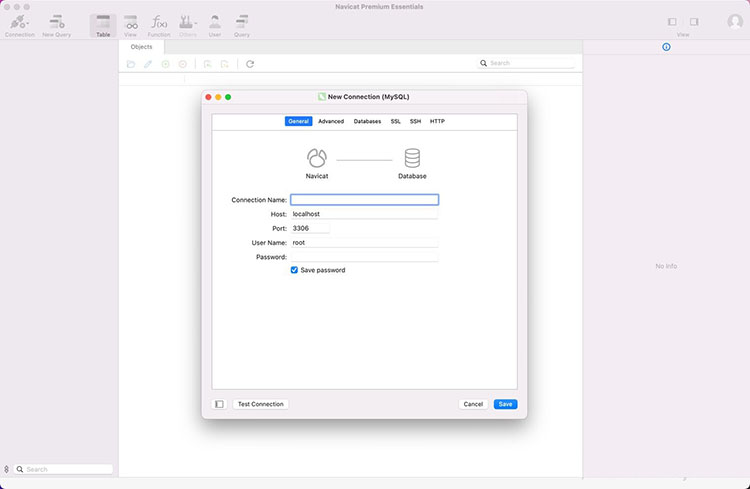
Task: Focus the Connection Name field
Action: 364,200
